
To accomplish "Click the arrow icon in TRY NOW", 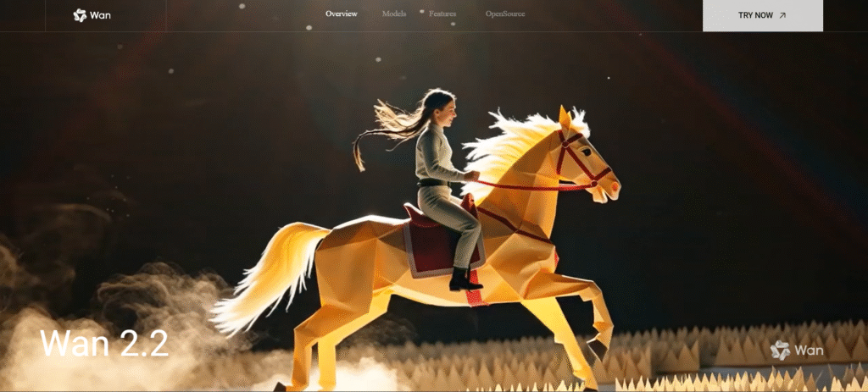I will click(782, 15).
